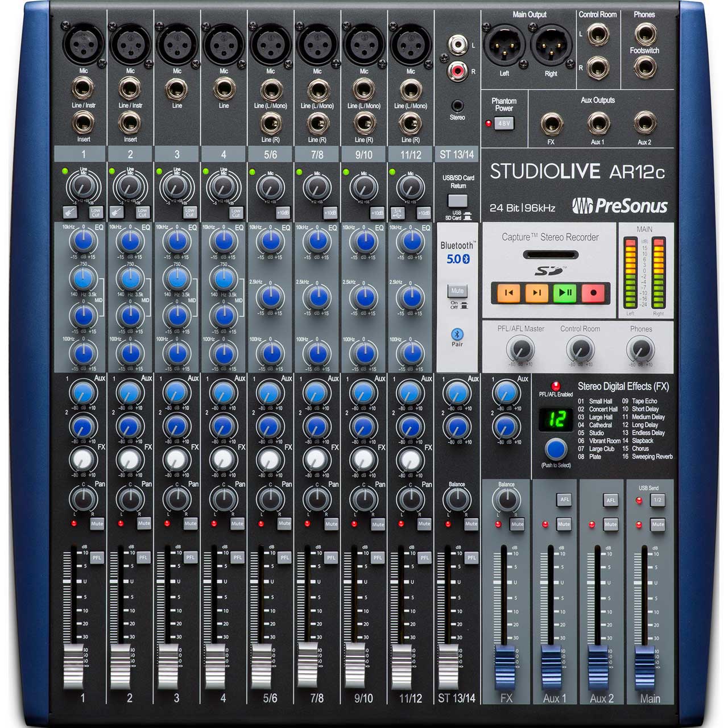The width and height of the screenshot is (728, 728).
Task: Tap the channel 7/8 2.5kHz EQ knob
Action: tap(317, 296)
